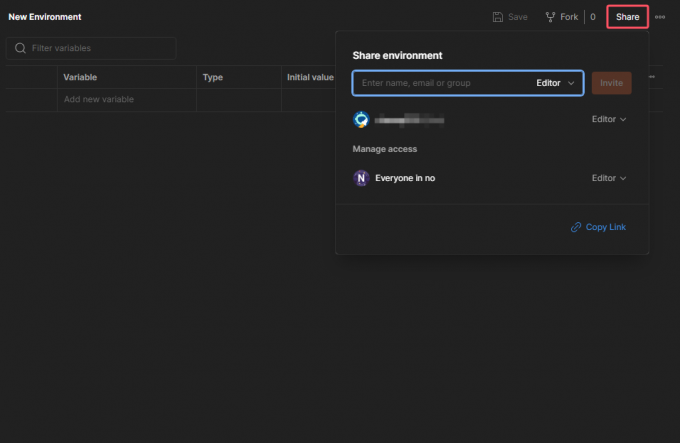Click the Everyone in no label
The image size is (680, 443).
[405, 178]
